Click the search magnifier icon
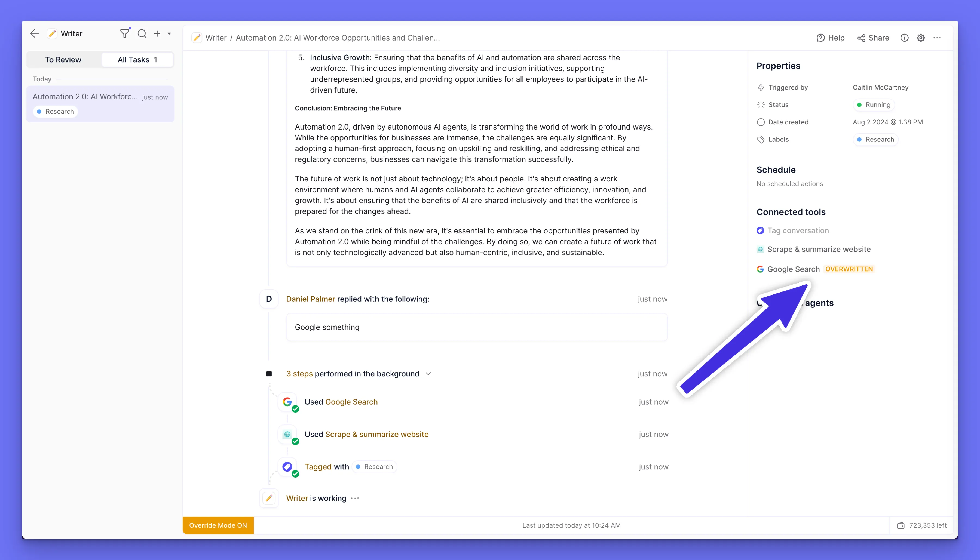 coord(142,33)
